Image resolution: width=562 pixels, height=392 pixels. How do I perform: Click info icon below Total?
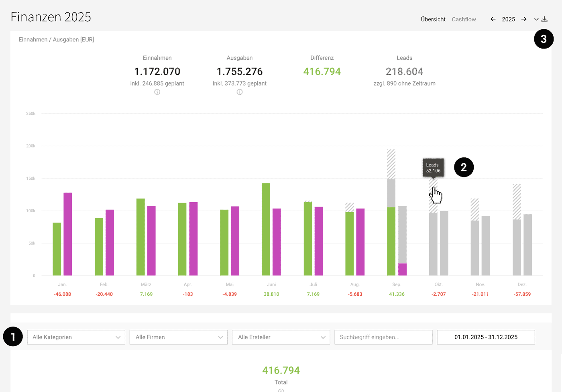point(281,390)
